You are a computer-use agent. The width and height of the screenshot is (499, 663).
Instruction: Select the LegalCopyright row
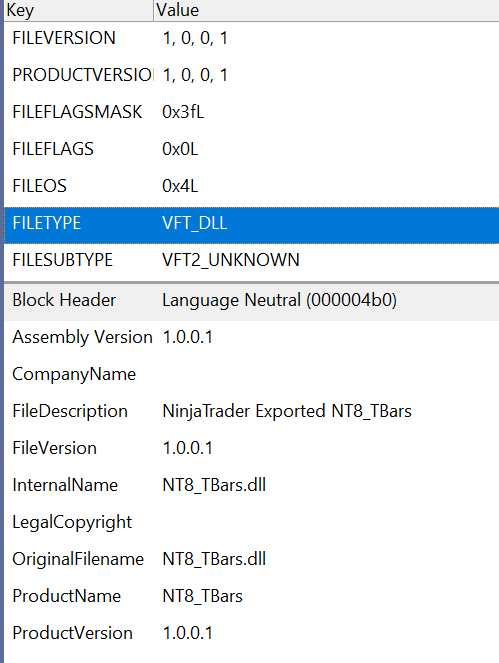tap(252, 522)
